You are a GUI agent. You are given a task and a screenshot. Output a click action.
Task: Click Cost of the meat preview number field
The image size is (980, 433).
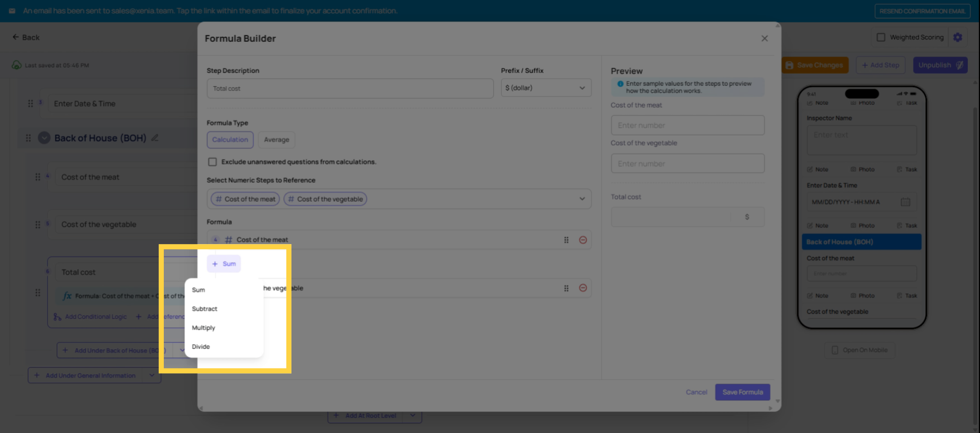(x=688, y=125)
